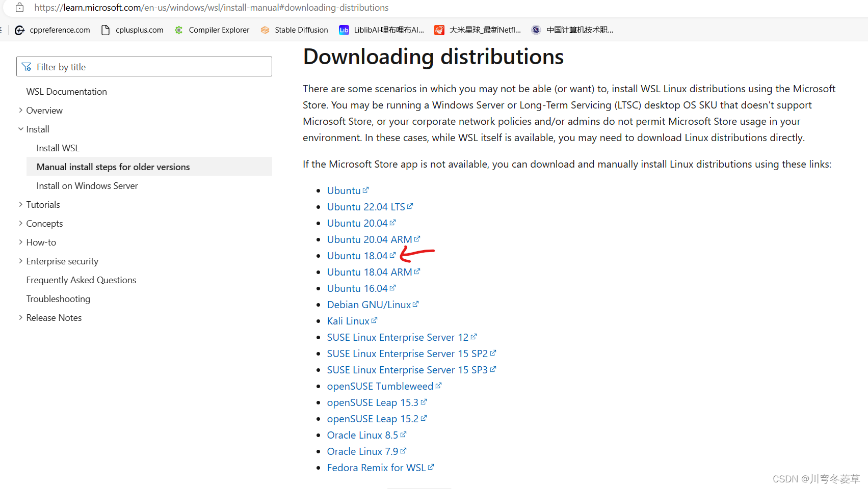
Task: Open the Compiler Explorer bookmark
Action: (x=212, y=30)
